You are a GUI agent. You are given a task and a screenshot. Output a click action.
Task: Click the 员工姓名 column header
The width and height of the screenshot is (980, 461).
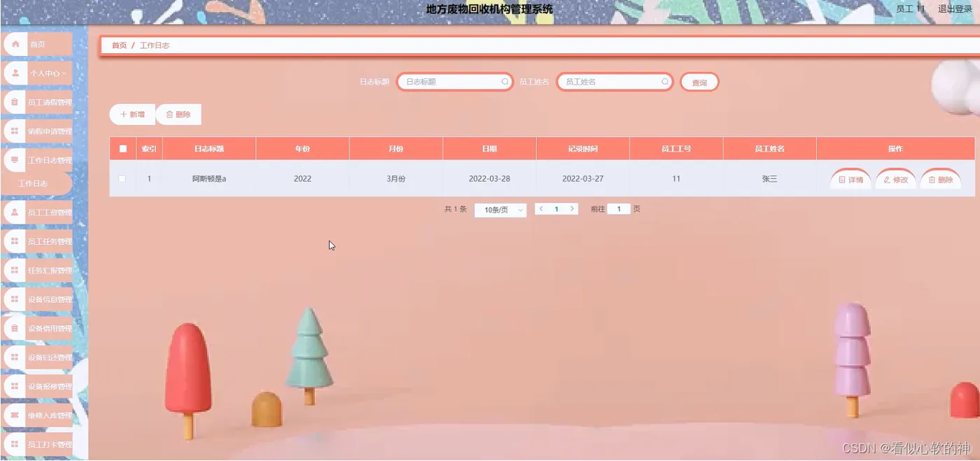[769, 149]
